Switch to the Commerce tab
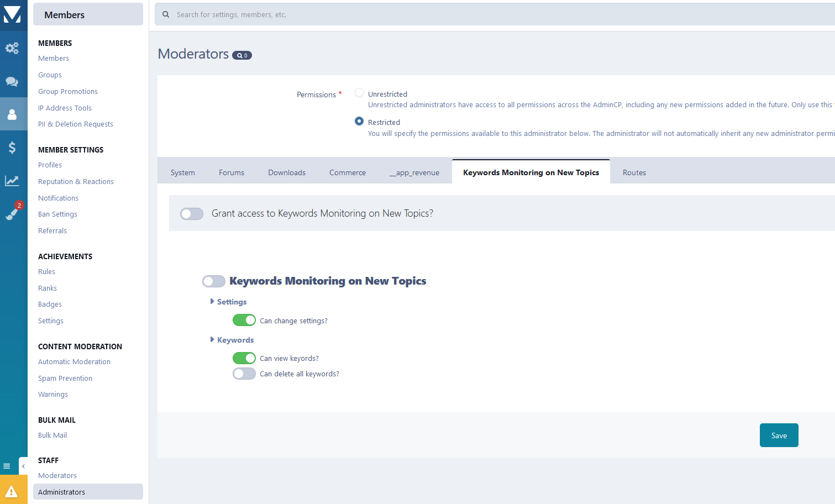Image resolution: width=835 pixels, height=504 pixels. tap(347, 173)
